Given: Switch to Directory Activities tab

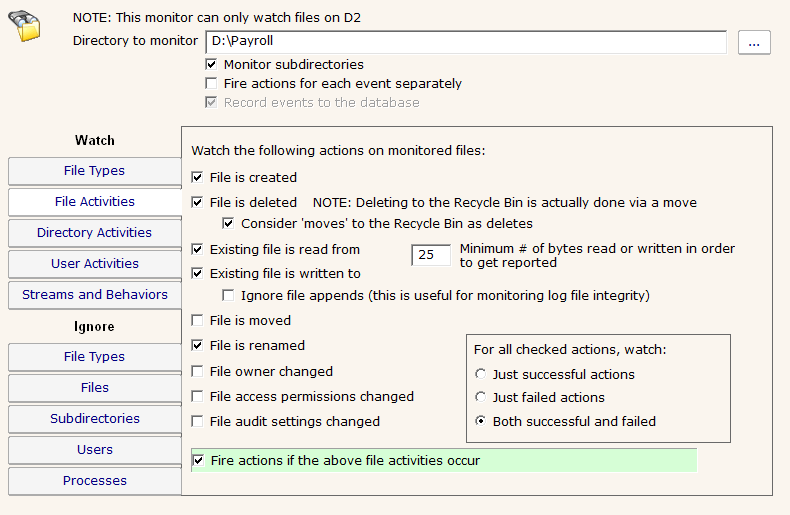Looking at the screenshot, I should [94, 233].
